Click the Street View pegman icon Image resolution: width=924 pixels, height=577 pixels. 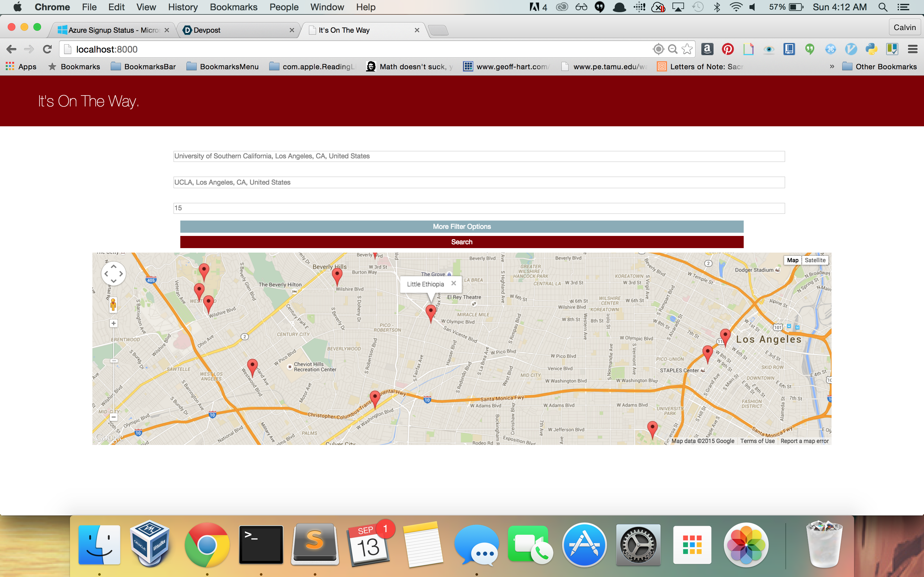click(113, 305)
